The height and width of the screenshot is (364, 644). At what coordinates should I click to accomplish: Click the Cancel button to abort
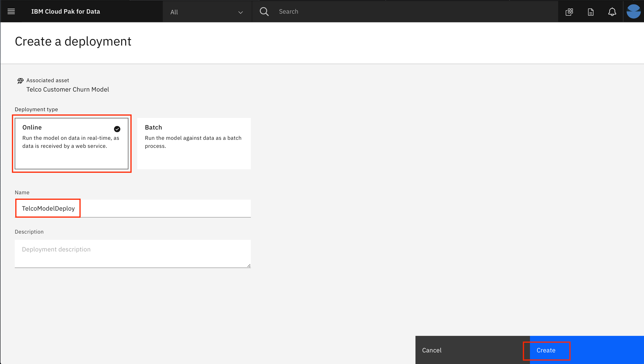[432, 350]
